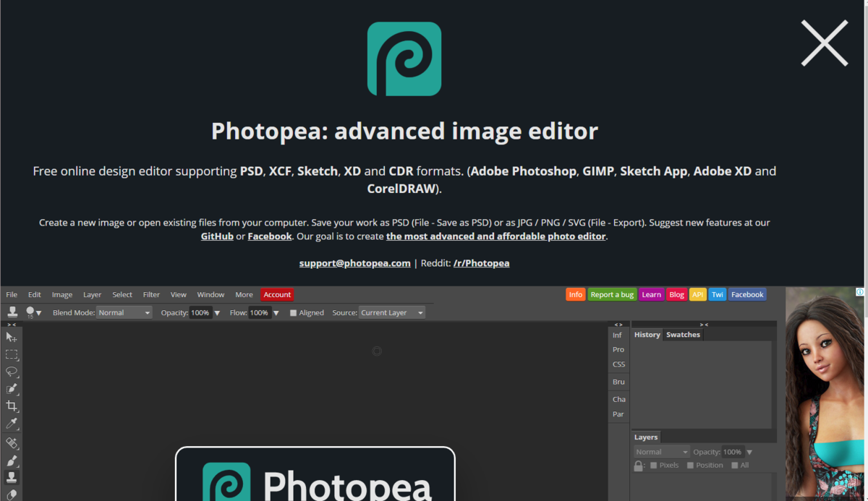
Task: Open the Source Current Layer dropdown
Action: pyautogui.click(x=392, y=313)
